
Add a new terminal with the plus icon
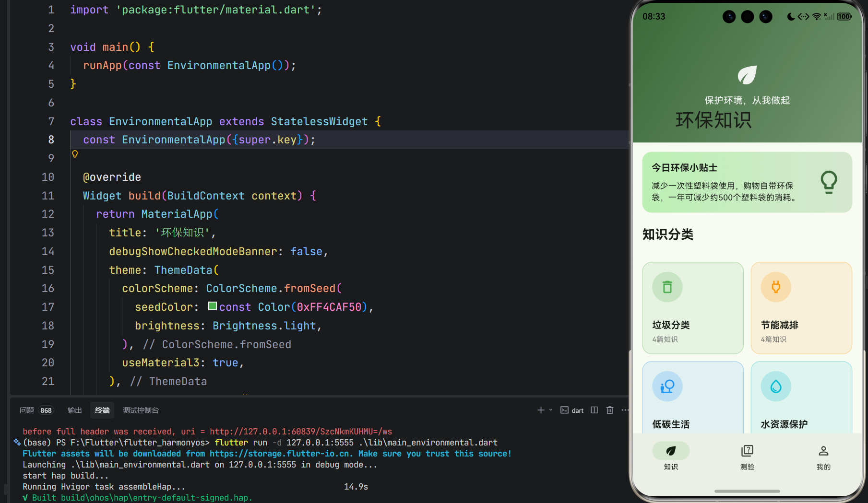541,410
